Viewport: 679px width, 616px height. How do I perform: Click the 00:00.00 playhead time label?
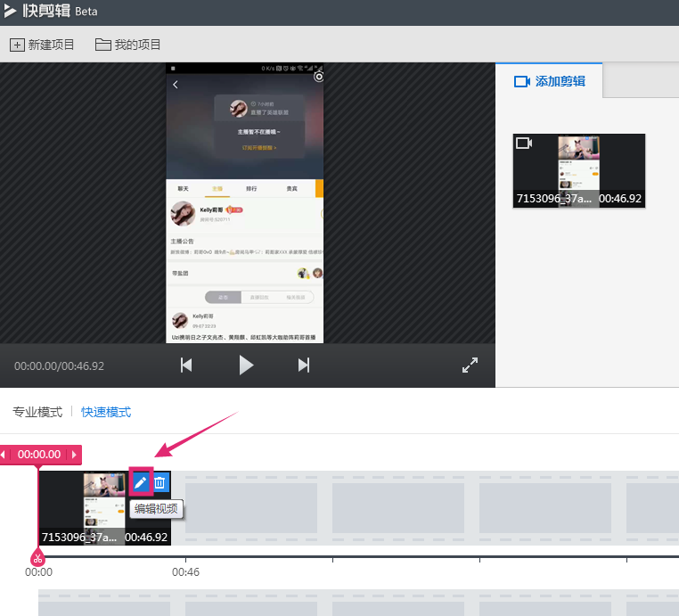point(40,455)
